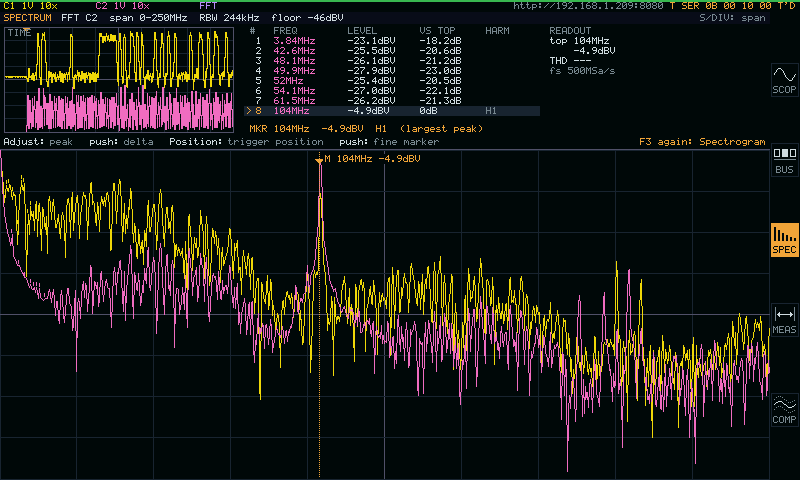This screenshot has height=480, width=800.
Task: Open the http://192.168.1.209:8080 address
Action: tap(588, 6)
